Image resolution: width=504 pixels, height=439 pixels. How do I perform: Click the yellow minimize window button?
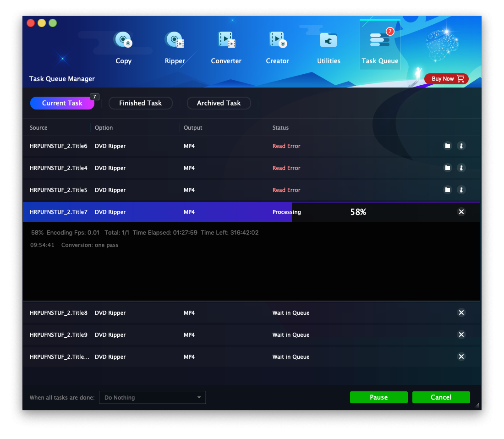click(41, 23)
